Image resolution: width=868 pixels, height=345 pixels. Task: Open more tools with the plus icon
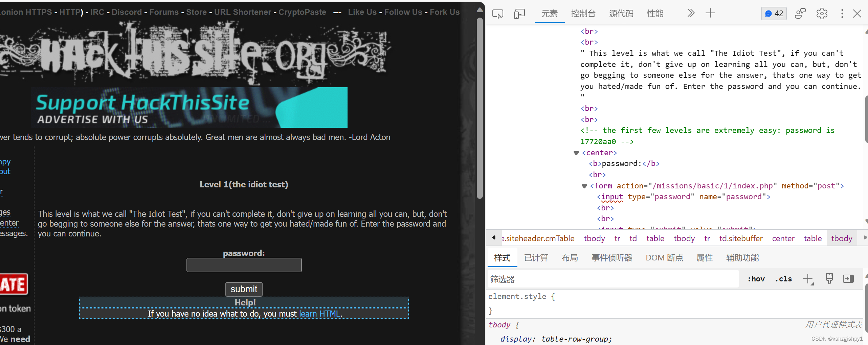[x=710, y=14]
